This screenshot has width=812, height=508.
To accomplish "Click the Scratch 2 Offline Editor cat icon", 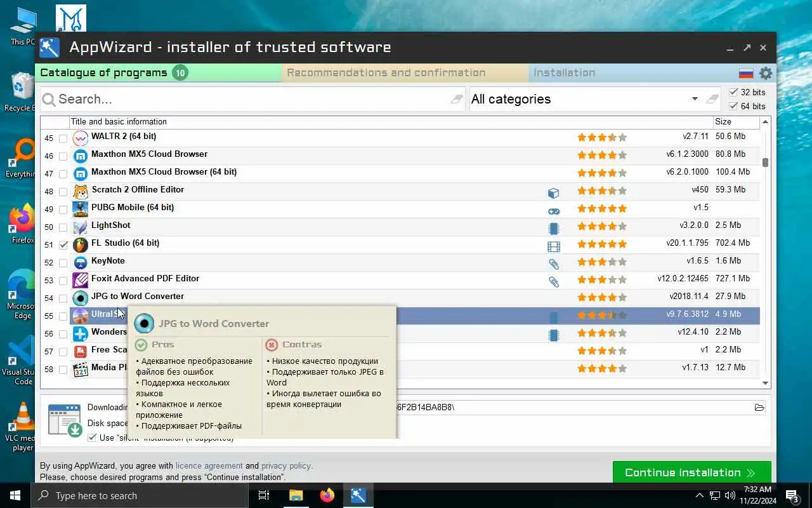I will (80, 191).
